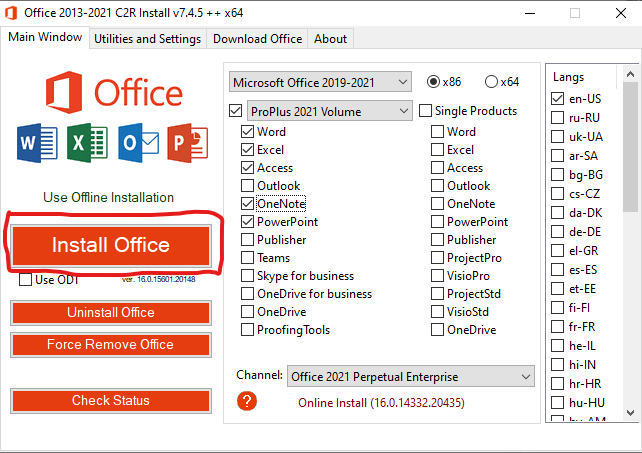The width and height of the screenshot is (642, 453).
Task: Check Word under Single Products
Action: click(437, 131)
